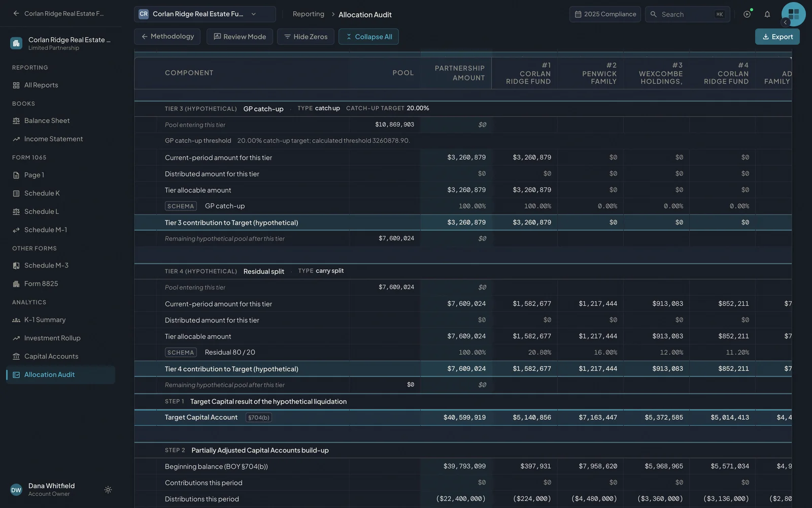Open Investment Rollup analytics

(x=61, y=338)
